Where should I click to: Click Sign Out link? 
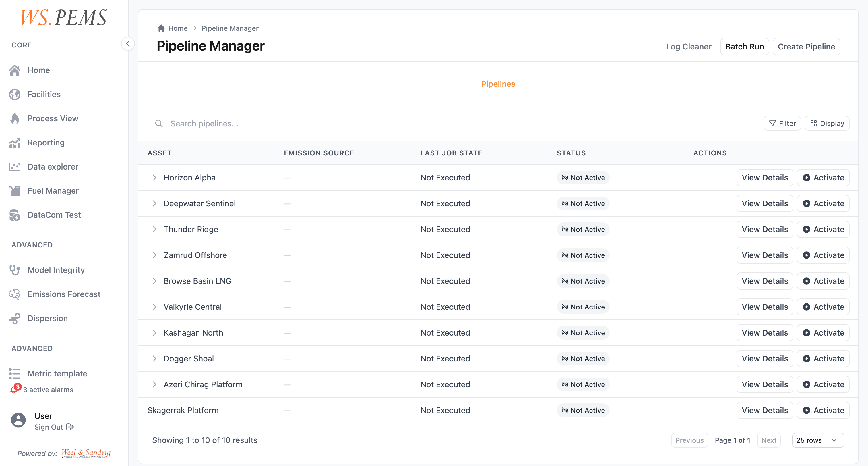coord(54,427)
